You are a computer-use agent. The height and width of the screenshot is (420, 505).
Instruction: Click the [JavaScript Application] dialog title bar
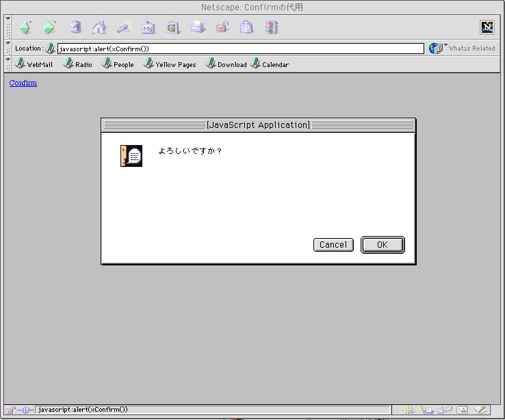point(258,124)
